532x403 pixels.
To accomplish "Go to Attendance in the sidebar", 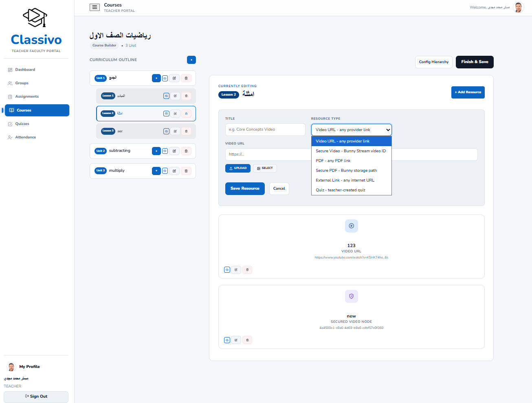I will 37,137.
